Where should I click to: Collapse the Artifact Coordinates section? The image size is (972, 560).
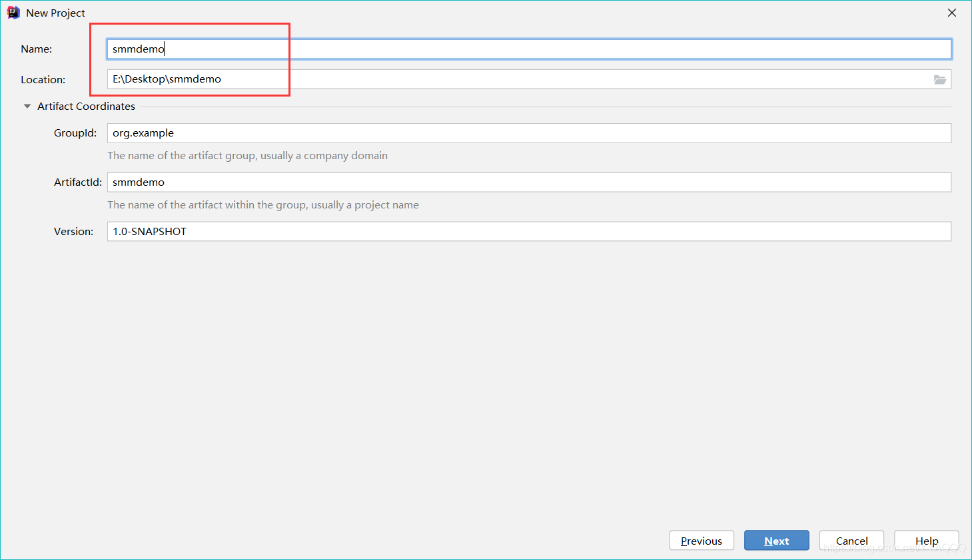coord(27,107)
